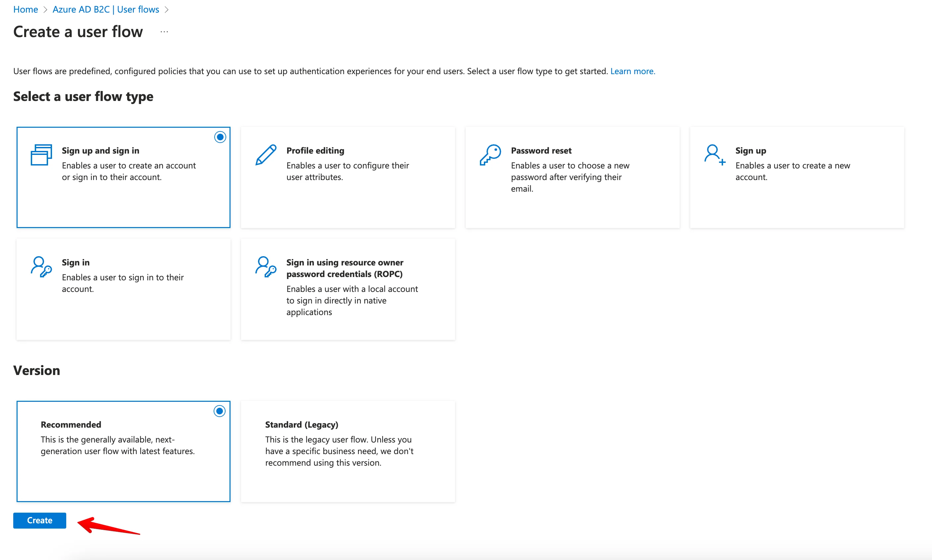Click the Create button
This screenshot has height=560, width=932.
pos(39,520)
